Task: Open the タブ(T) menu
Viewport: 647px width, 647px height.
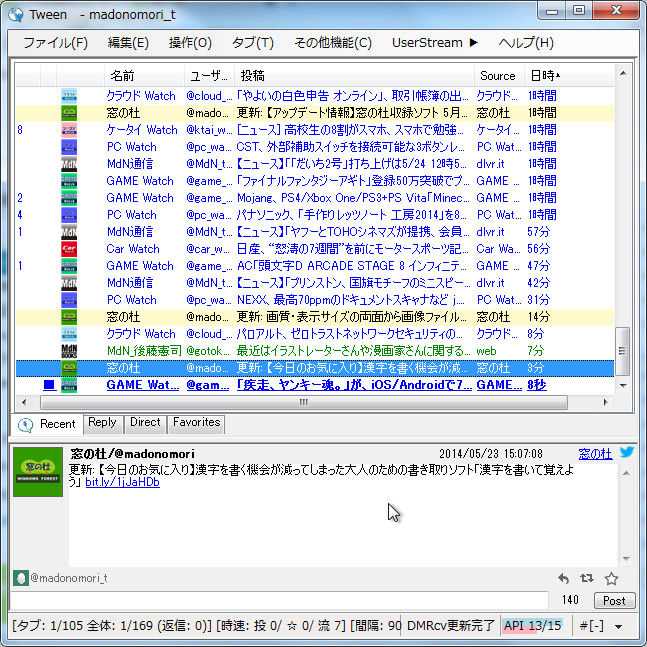Action: pyautogui.click(x=253, y=43)
